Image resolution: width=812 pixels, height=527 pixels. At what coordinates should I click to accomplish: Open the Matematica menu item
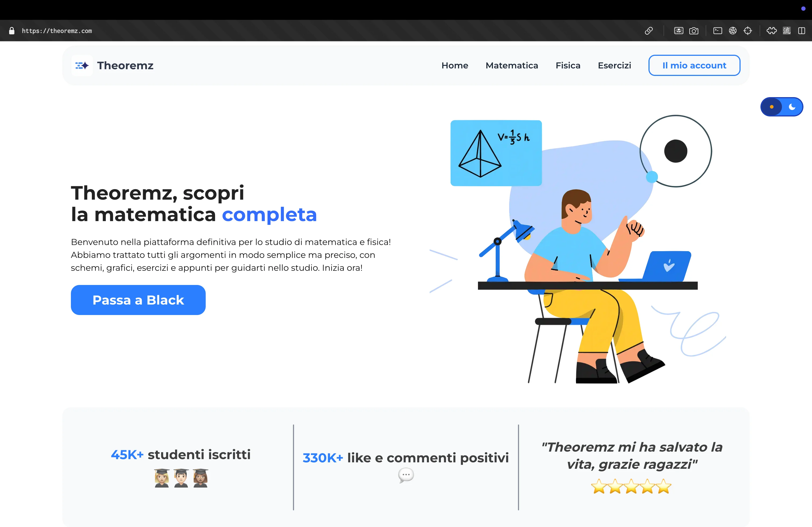click(512, 65)
